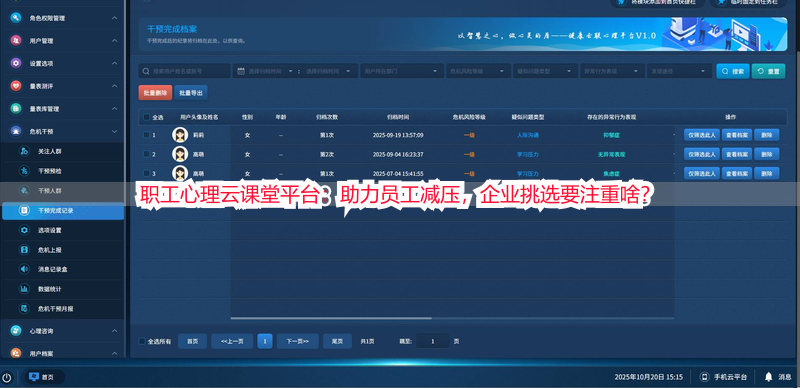800x388 pixels.
Task: Click the 尾页 pagination button
Action: pos(337,341)
